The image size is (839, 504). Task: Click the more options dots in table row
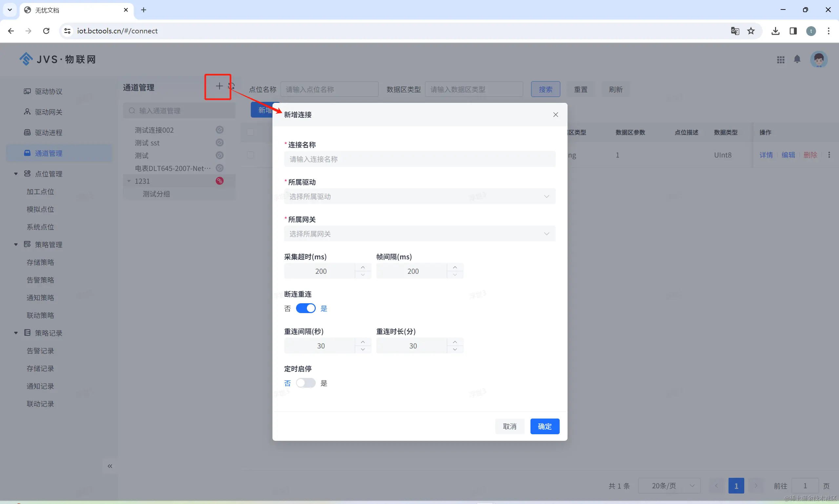click(x=829, y=155)
